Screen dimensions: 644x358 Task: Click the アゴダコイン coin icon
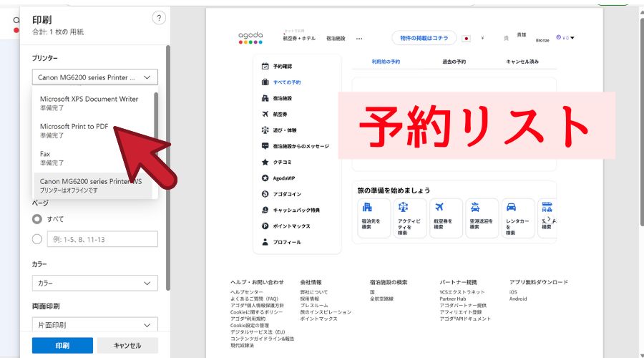point(265,194)
